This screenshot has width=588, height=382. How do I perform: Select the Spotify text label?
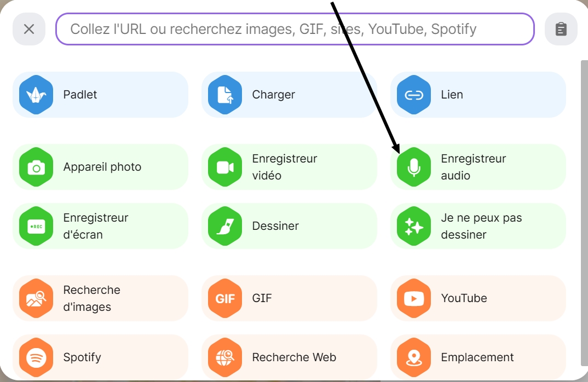(82, 357)
